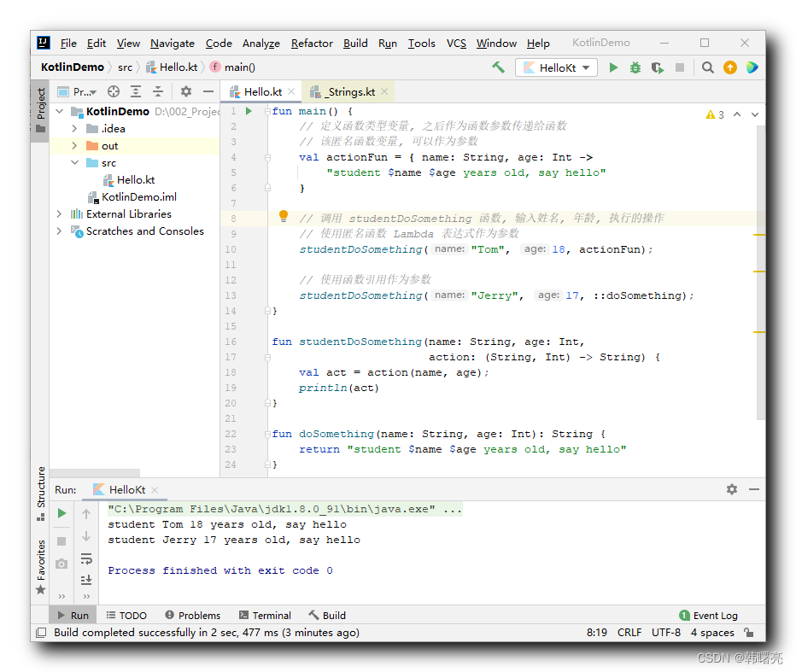Click the yellow lightbulb intention icon
Image resolution: width=796 pixels, height=672 pixels.
tap(284, 216)
